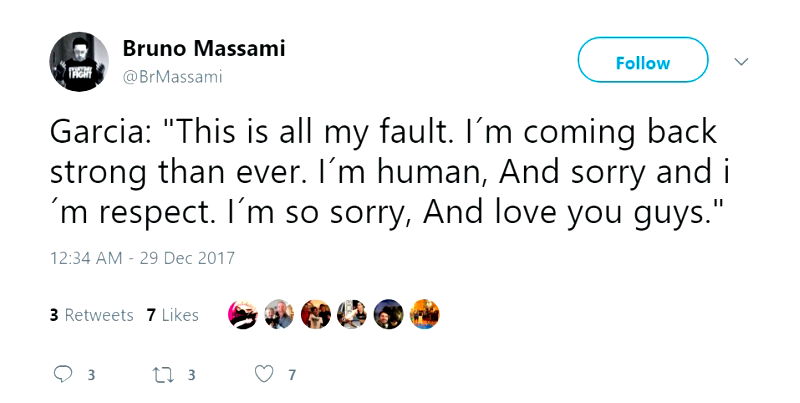Viewport: 800px width, 403px height.
Task: Click the reply count number 3
Action: [x=91, y=376]
